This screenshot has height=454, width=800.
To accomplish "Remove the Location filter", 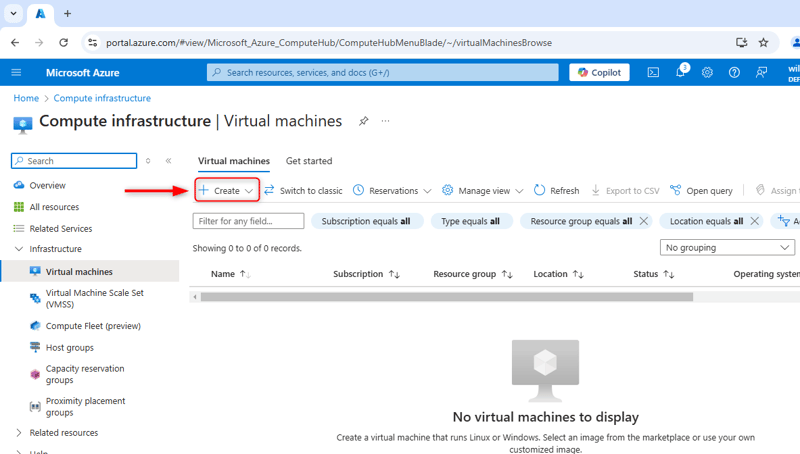I will 755,221.
